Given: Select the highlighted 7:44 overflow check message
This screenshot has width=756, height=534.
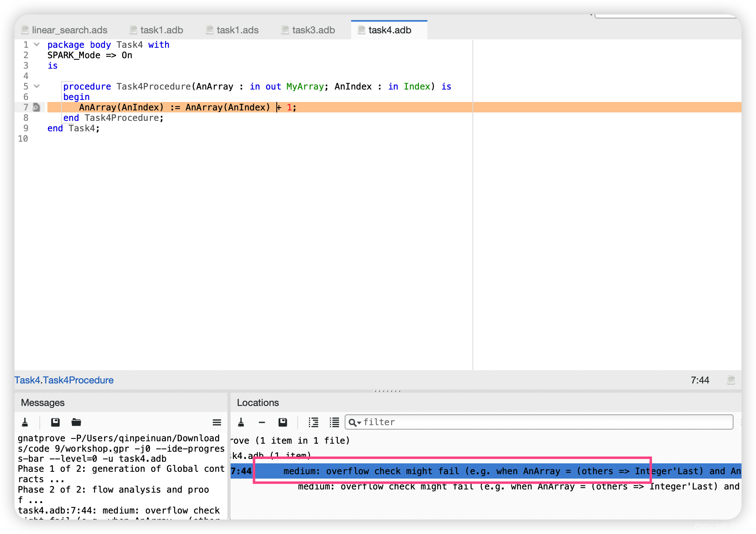Looking at the screenshot, I should tap(486, 471).
